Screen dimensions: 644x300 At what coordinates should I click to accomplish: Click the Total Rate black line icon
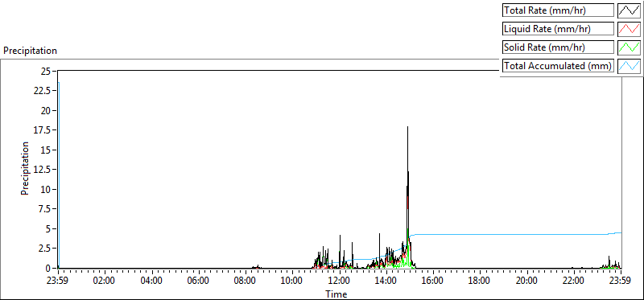click(x=630, y=10)
